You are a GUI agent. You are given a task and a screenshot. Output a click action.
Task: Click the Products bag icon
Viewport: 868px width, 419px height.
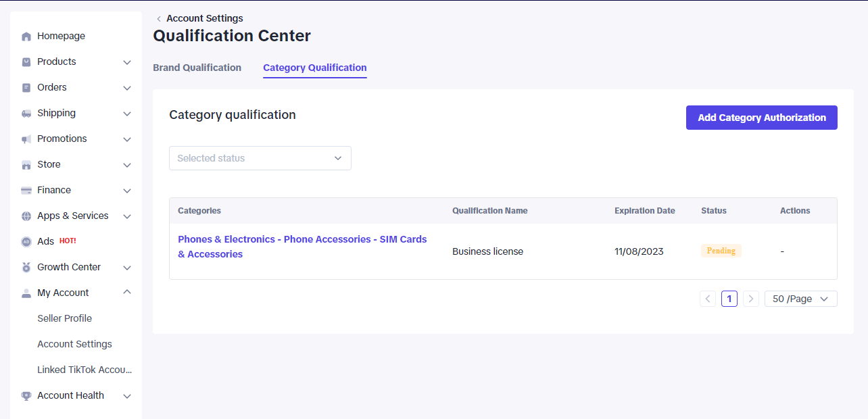[26, 62]
